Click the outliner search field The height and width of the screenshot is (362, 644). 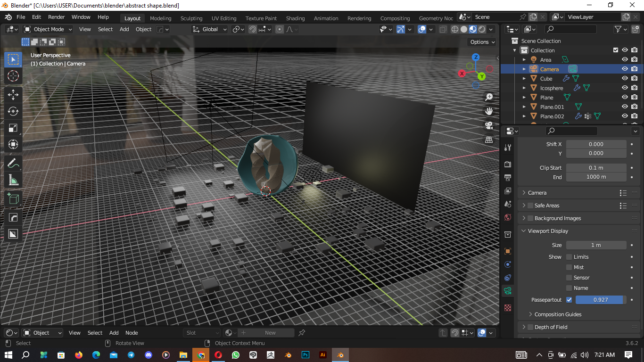pyautogui.click(x=571, y=29)
